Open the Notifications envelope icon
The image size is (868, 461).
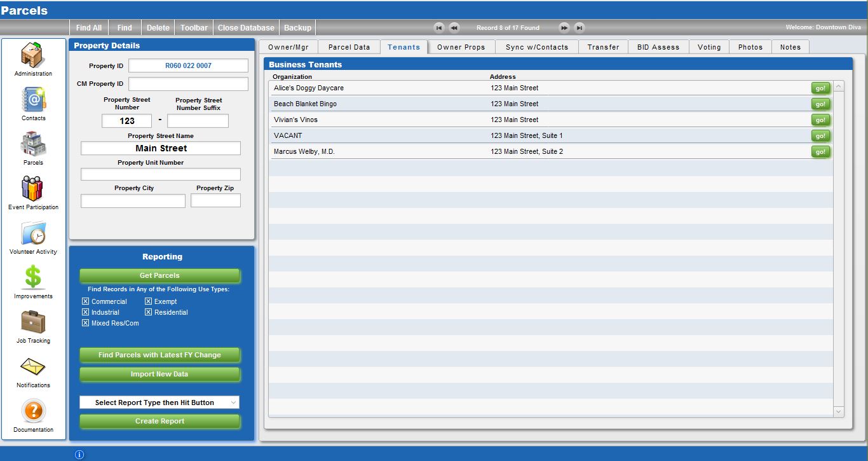(x=33, y=367)
